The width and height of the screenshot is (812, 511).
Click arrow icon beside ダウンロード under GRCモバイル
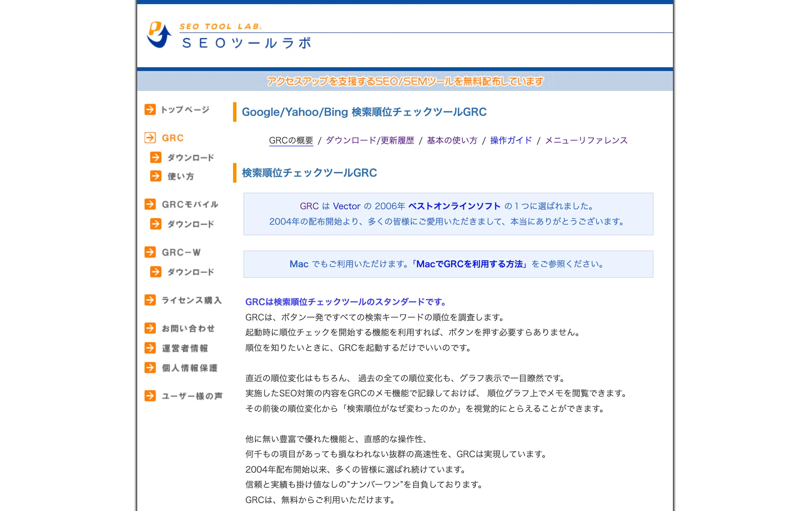[x=156, y=224]
